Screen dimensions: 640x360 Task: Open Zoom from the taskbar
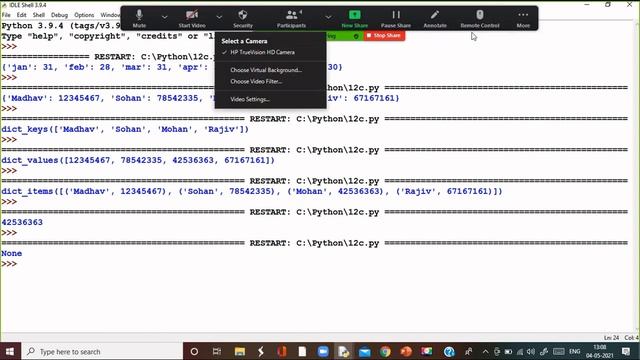coord(323,351)
